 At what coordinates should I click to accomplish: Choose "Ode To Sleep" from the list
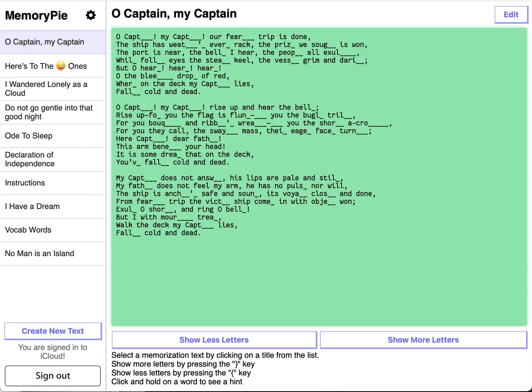click(29, 136)
